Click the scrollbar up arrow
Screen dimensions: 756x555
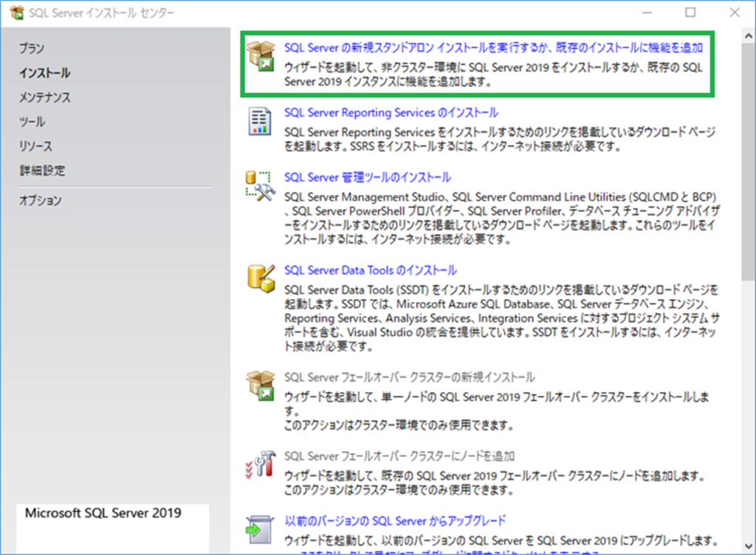(x=749, y=35)
